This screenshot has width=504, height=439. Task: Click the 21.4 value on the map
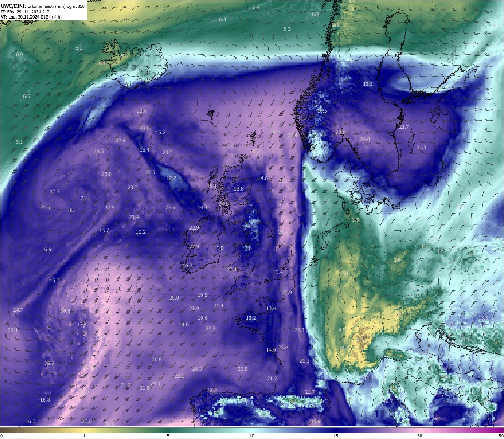pyautogui.click(x=219, y=306)
